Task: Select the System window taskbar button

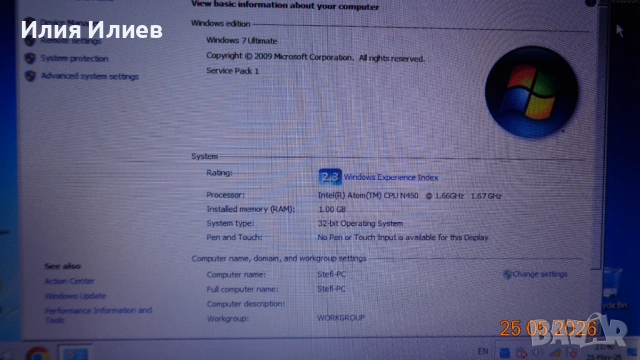Action: point(75,353)
